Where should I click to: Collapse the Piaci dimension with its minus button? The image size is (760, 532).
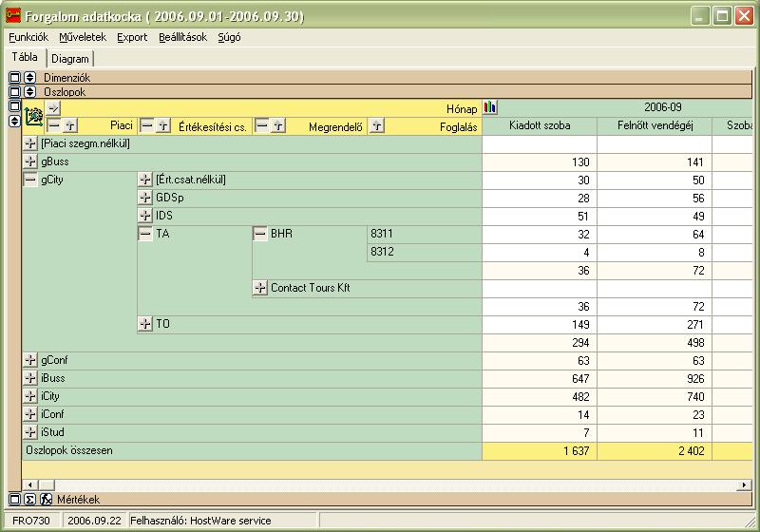click(x=54, y=126)
